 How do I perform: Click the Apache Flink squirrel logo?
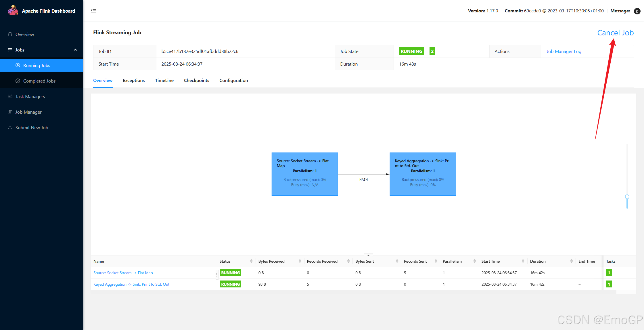point(13,10)
